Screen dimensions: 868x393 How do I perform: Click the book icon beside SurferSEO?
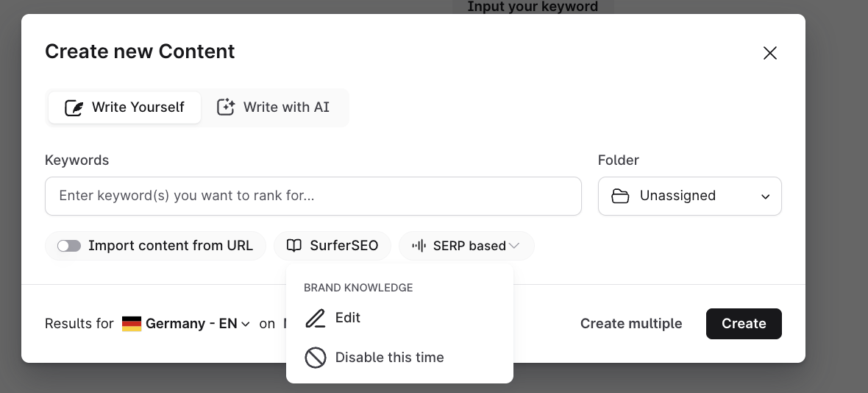point(294,246)
